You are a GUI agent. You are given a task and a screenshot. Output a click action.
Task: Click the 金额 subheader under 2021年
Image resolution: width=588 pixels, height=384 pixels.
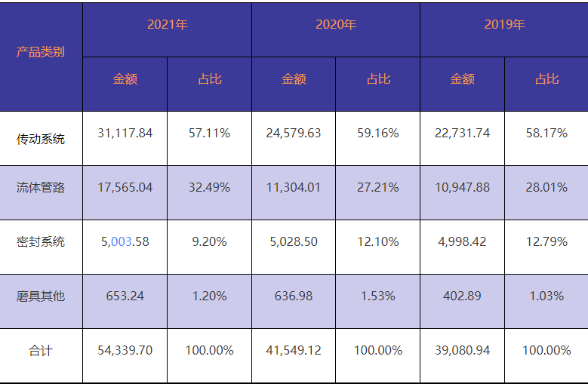tap(125, 79)
